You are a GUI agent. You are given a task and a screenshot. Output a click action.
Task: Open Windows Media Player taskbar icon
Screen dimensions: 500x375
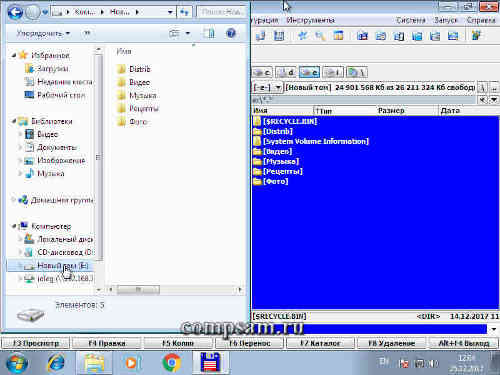(132, 363)
